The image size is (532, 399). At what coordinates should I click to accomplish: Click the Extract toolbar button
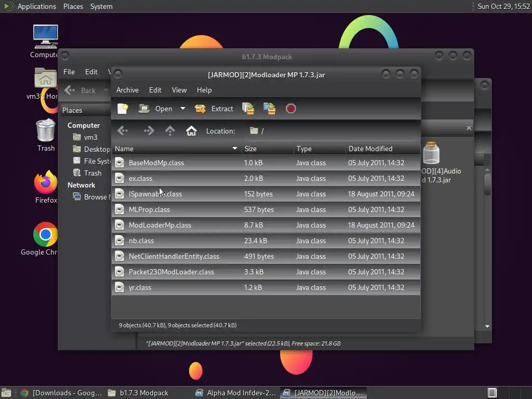(x=214, y=109)
